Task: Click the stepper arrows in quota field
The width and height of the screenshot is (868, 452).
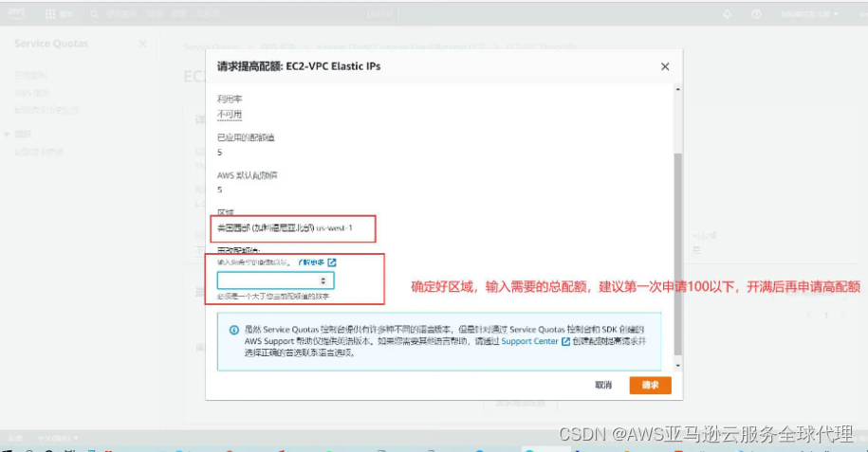Action: (x=323, y=280)
